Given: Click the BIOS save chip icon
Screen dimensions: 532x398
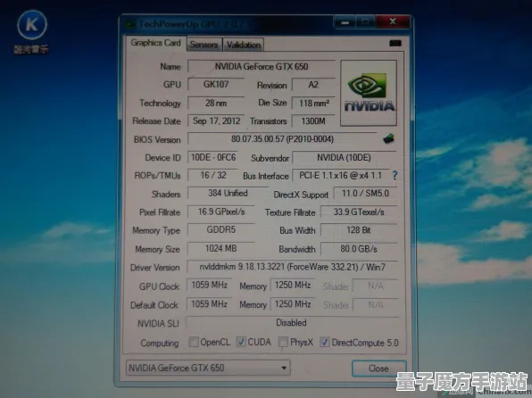Looking at the screenshot, I should (x=389, y=139).
